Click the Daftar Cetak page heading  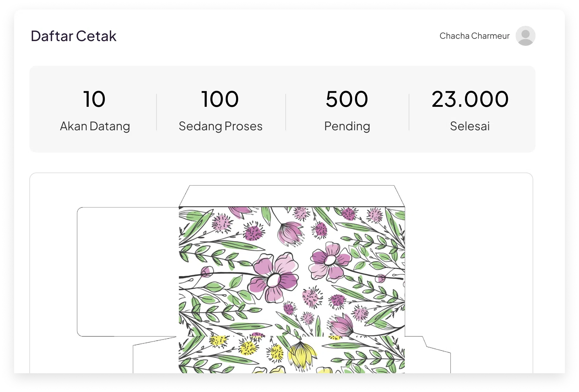tap(74, 36)
